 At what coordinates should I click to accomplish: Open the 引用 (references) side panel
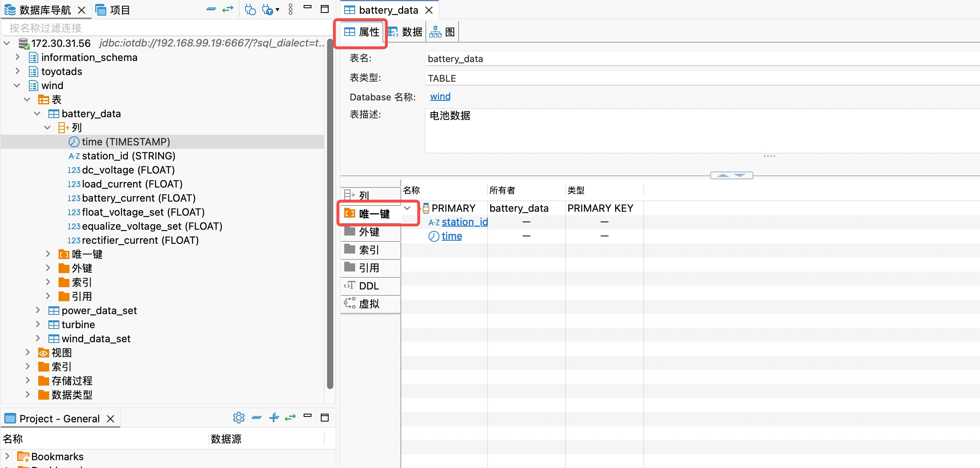pos(368,268)
